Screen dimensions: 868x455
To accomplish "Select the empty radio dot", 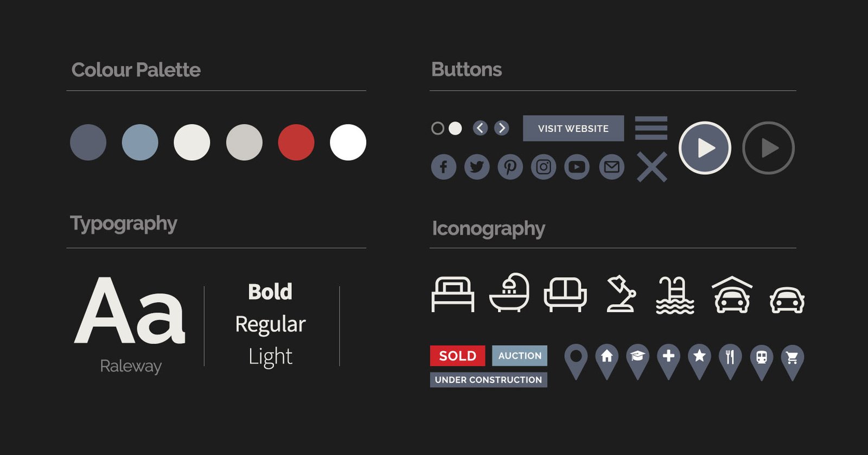I will 437,128.
